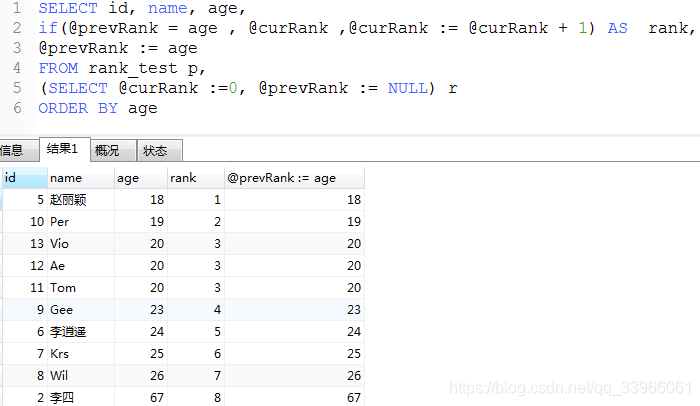Click the id cell 13 in Vio row
The image size is (700, 406).
tap(25, 243)
